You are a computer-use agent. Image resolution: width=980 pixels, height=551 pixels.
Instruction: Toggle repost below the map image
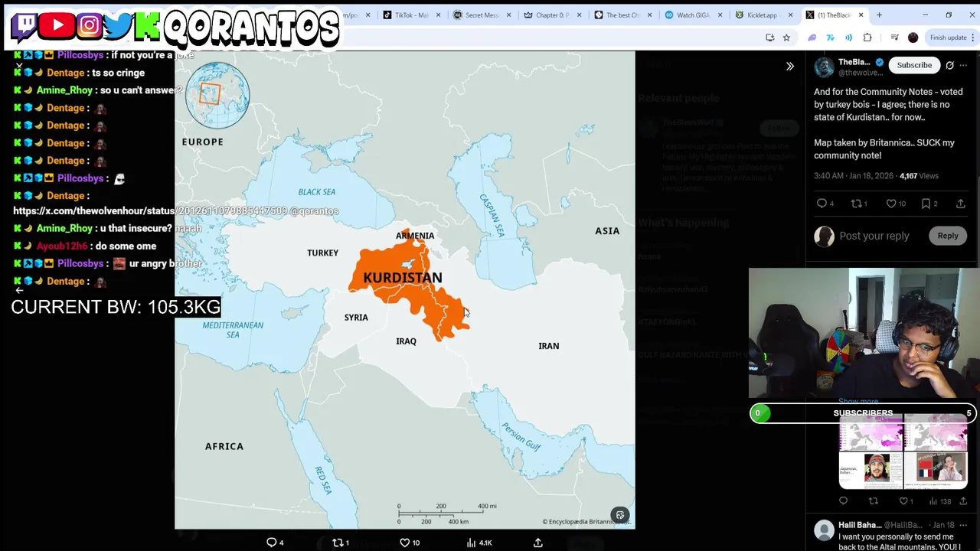point(337,543)
